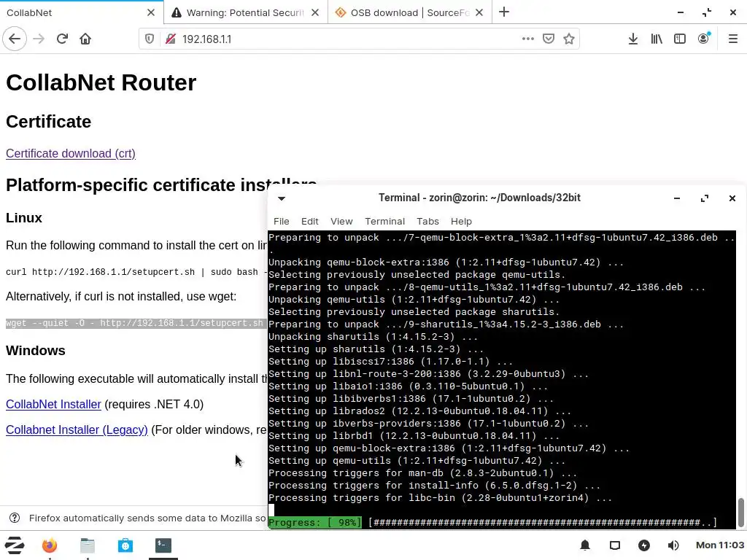
Task: Click the CollabNet Router heading
Action: coord(101,83)
